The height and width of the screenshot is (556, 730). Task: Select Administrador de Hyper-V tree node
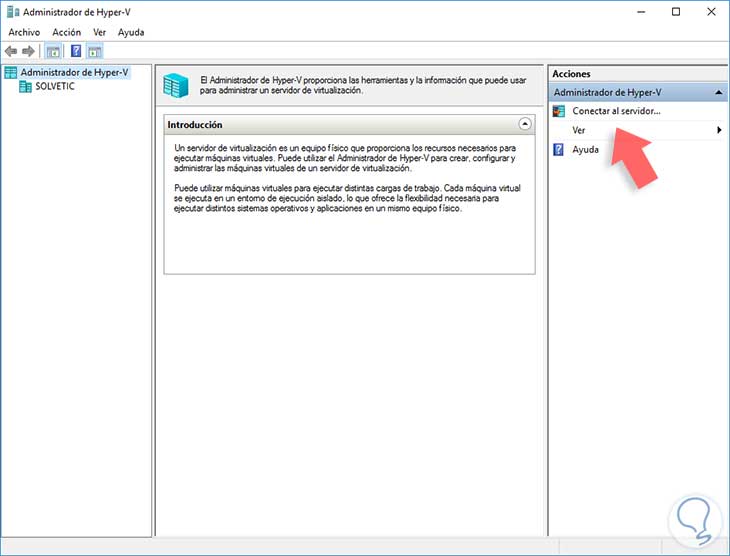pyautogui.click(x=74, y=73)
